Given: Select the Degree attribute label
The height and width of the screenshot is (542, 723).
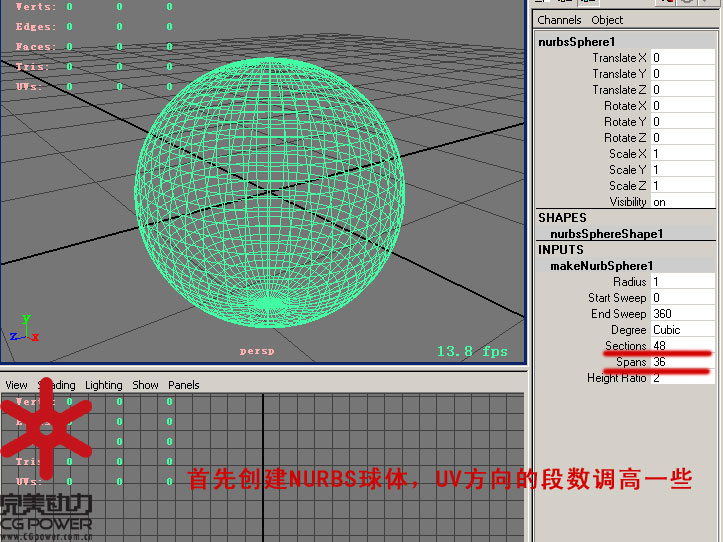Looking at the screenshot, I should (x=628, y=330).
